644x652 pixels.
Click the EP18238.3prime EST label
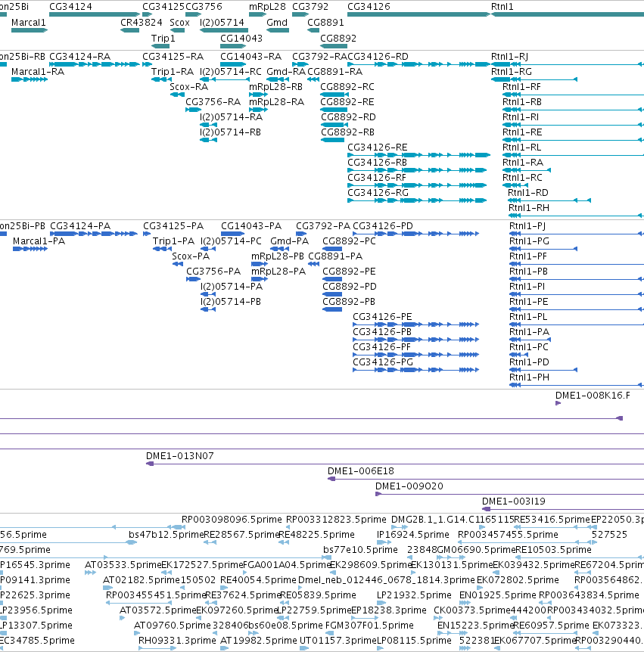[389, 610]
